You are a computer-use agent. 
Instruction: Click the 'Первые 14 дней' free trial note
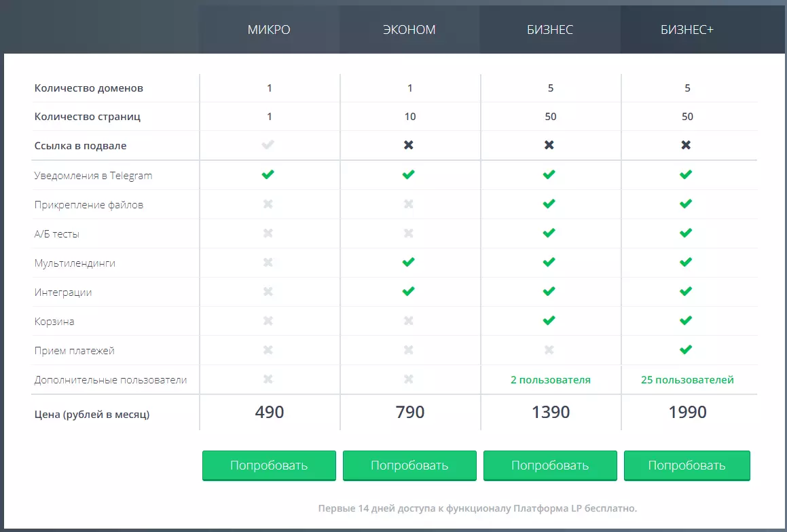(477, 508)
